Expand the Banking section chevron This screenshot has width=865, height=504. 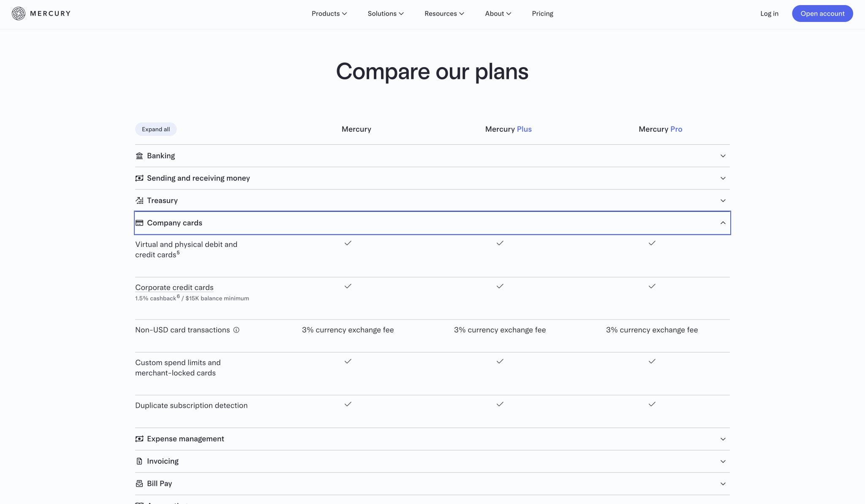(723, 156)
